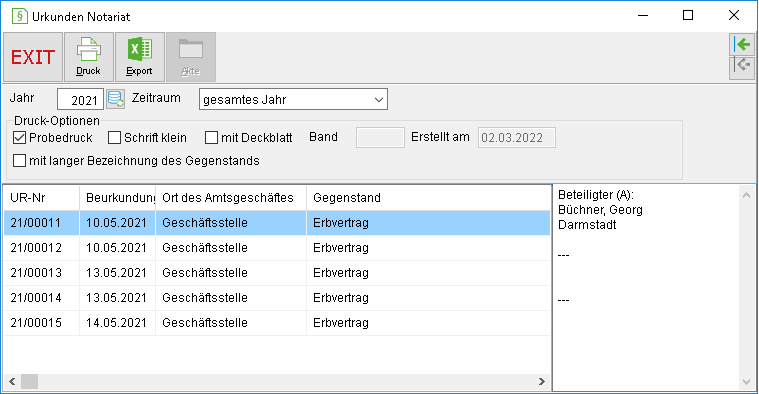Select row 21/00014
The width and height of the screenshot is (759, 394).
click(x=277, y=298)
